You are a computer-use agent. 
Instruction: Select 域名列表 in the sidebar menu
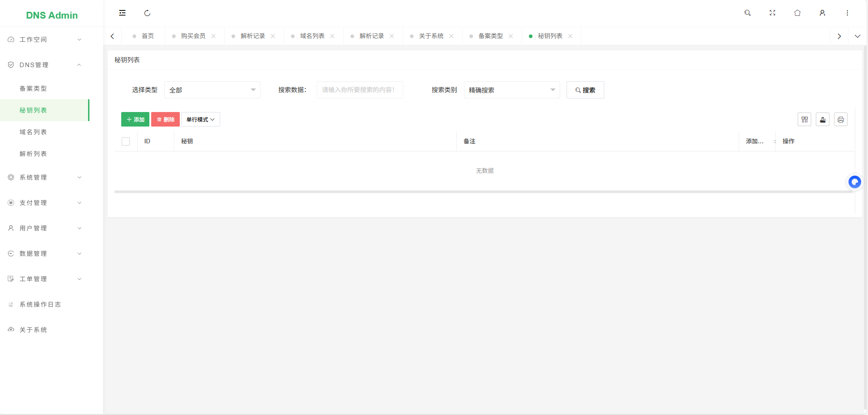33,132
